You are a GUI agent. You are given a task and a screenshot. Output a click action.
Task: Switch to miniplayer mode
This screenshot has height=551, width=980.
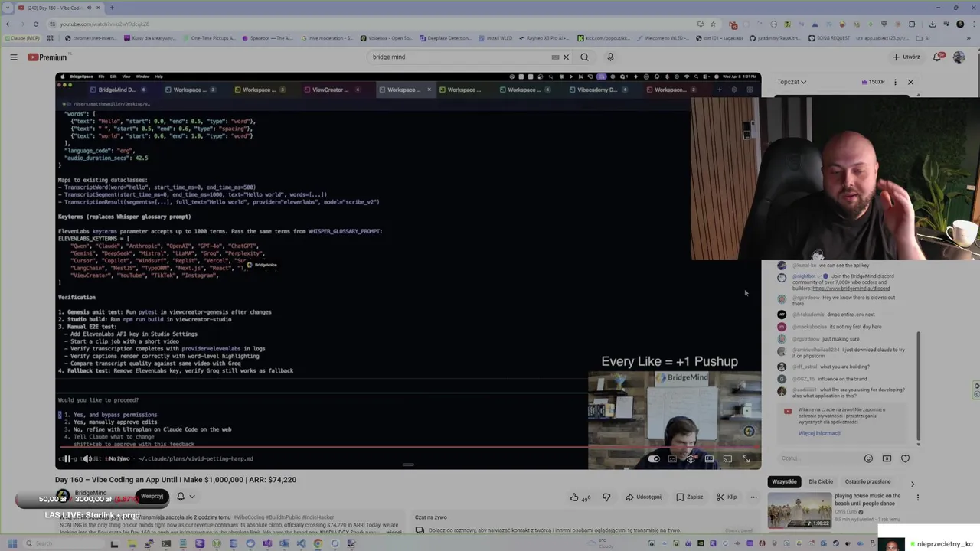tap(709, 459)
